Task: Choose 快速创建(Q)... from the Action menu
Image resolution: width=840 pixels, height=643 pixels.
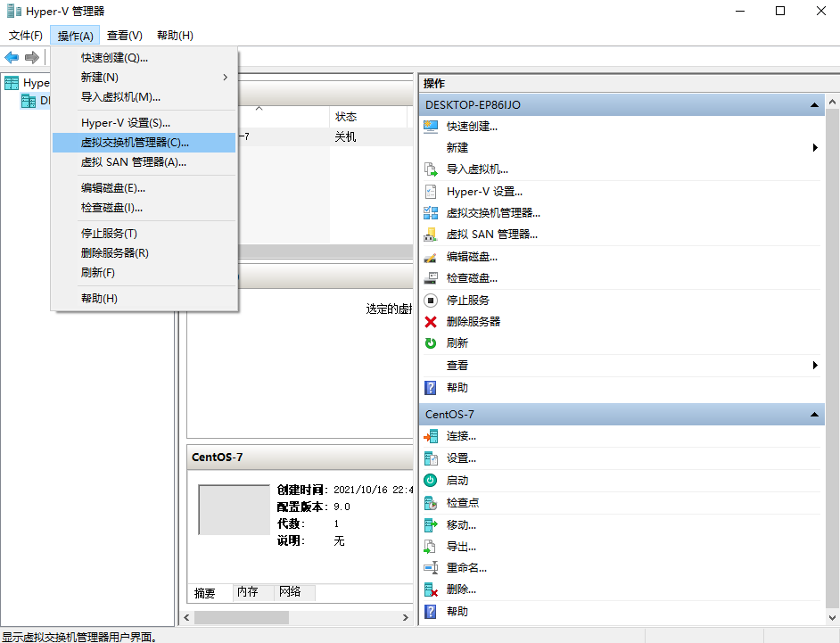Action: coord(144,58)
